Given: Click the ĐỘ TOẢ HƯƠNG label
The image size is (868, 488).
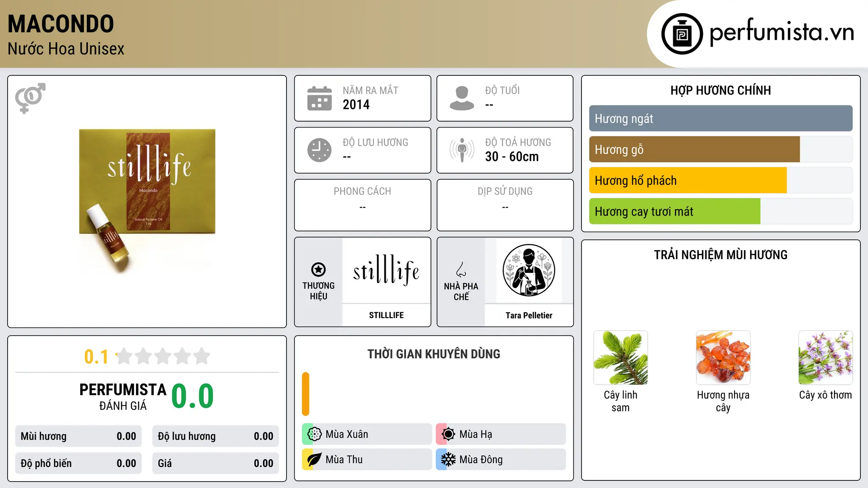Looking at the screenshot, I should click(518, 142).
